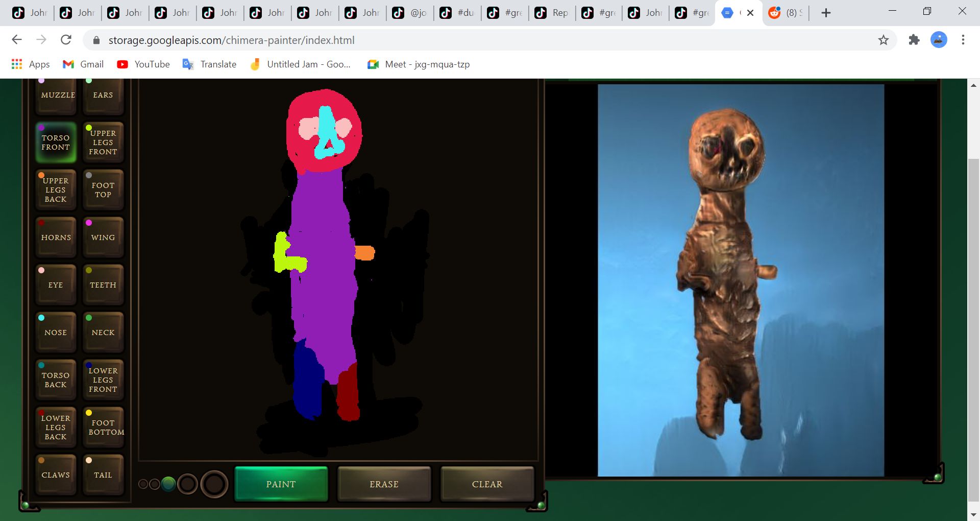Viewport: 980px width, 521px height.
Task: Select the Foot Top body part tool
Action: [103, 190]
